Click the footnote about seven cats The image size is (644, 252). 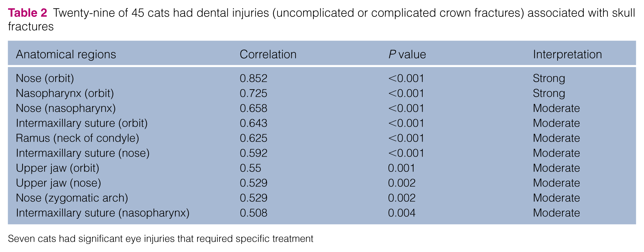161,239
